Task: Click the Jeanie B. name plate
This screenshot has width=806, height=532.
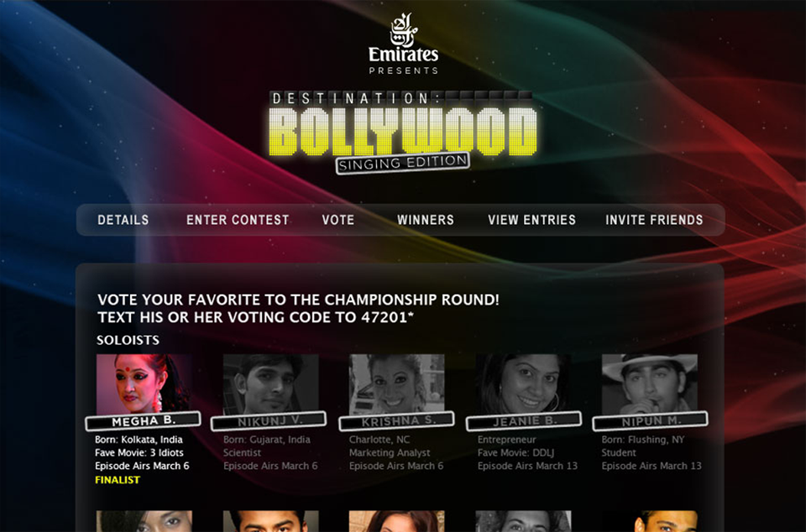Action: pos(524,421)
